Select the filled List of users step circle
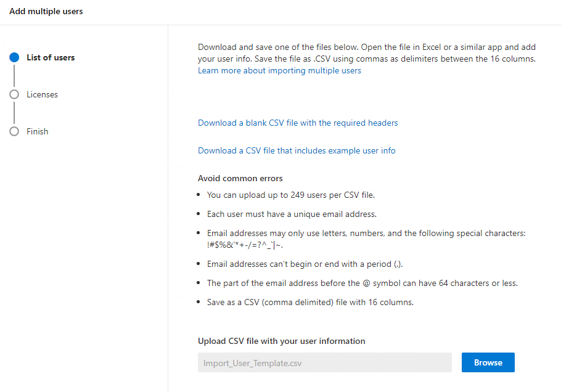The height and width of the screenshot is (392, 561). (14, 57)
